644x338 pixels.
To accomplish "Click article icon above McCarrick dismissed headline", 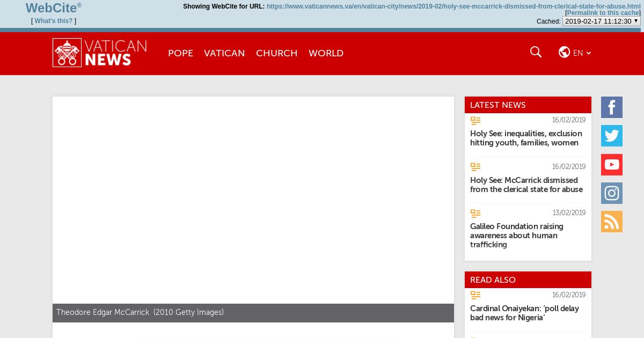I will [475, 167].
